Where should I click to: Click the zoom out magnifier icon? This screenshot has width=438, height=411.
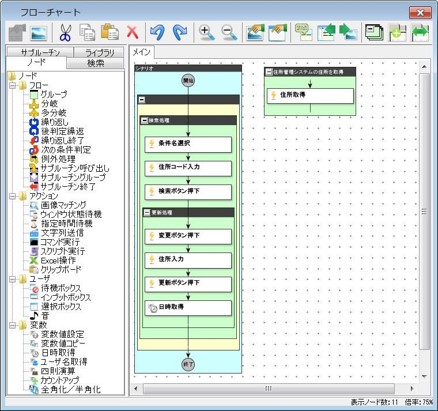pyautogui.click(x=229, y=33)
